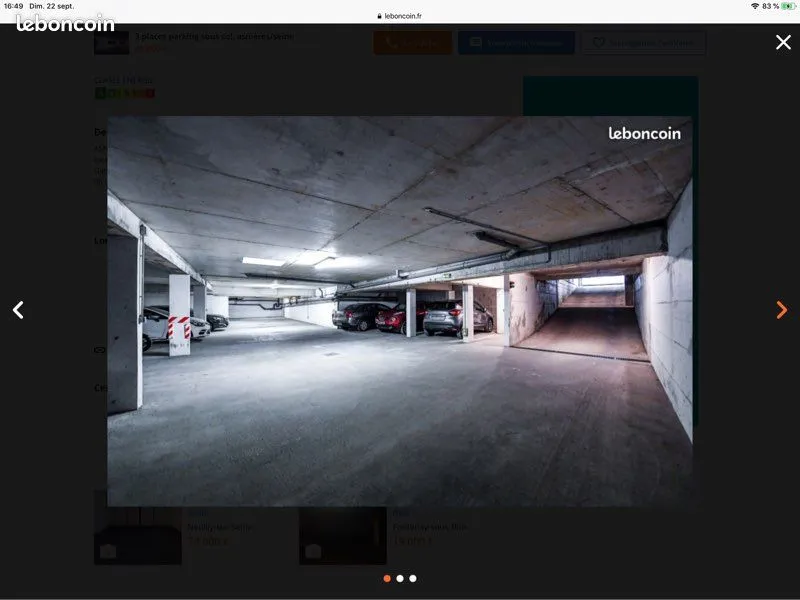800x600 pixels.
Task: Jump to the second photo dot
Action: (x=400, y=578)
